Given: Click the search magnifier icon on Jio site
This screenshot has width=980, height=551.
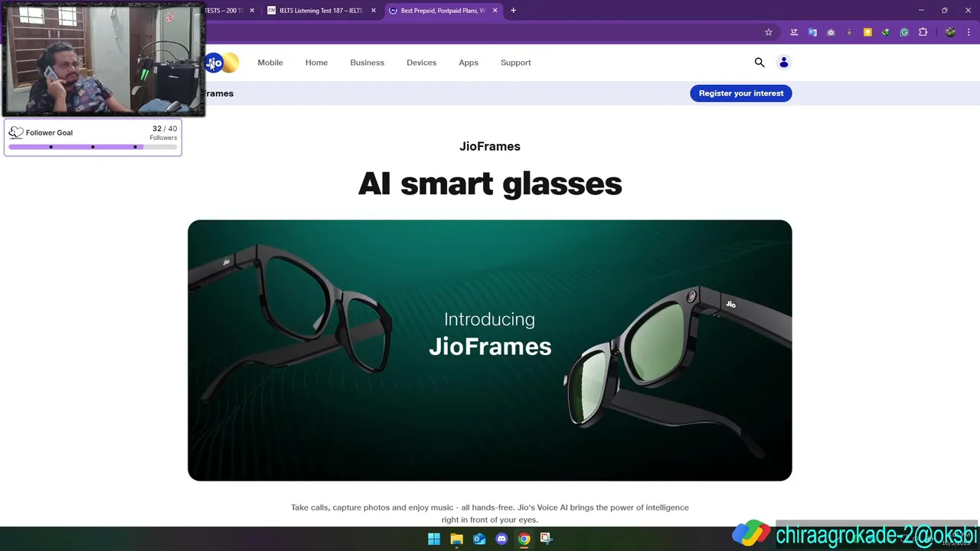Looking at the screenshot, I should point(759,63).
